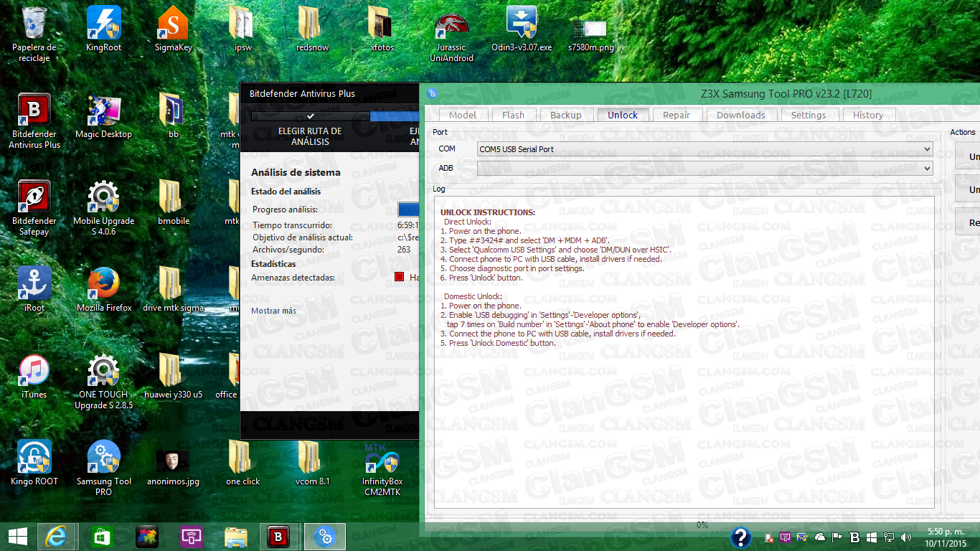Go to the Repair tab

click(677, 115)
